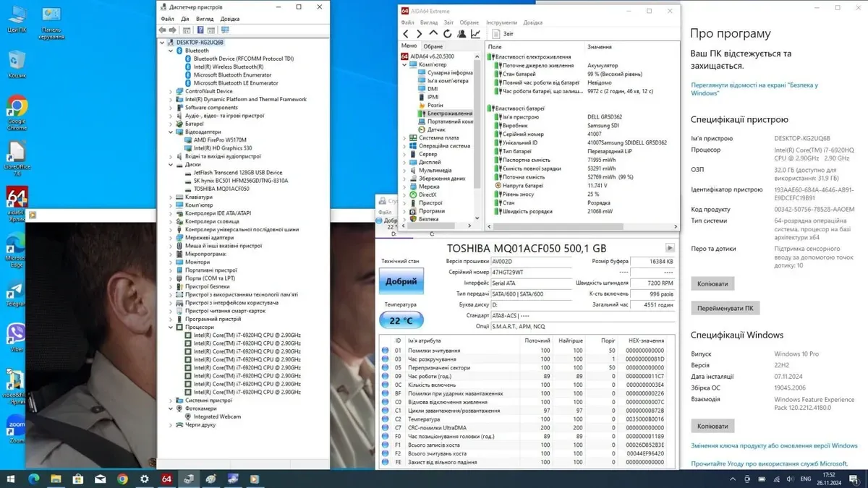
Task: Open AIDA64 graph/statistics toolbar icon
Action: click(475, 34)
